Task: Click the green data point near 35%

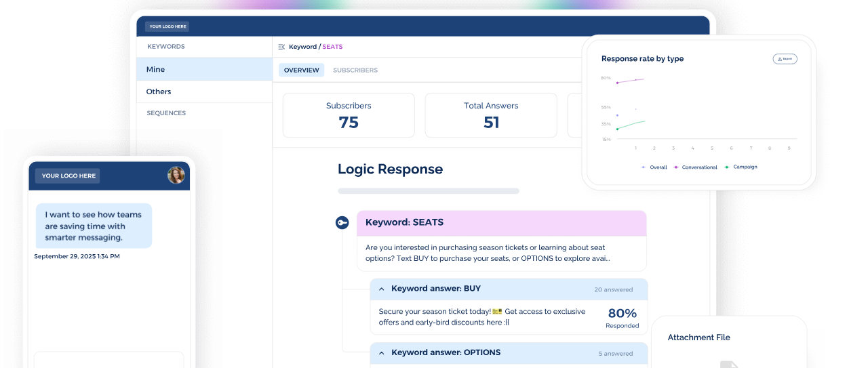Action: [x=617, y=129]
